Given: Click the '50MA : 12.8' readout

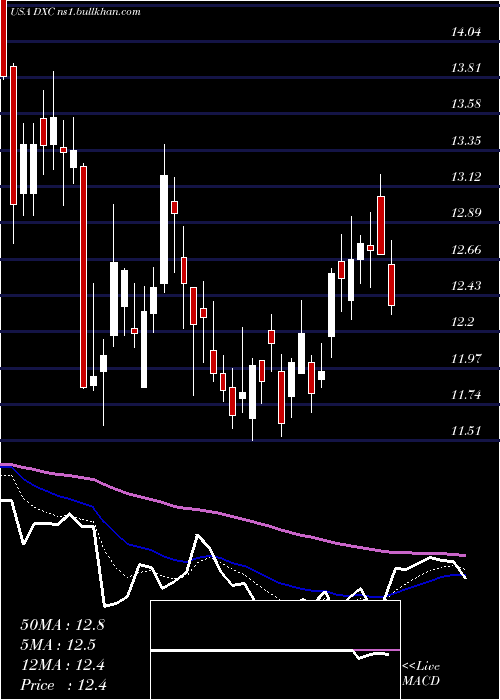Looking at the screenshot, I should (62, 625).
